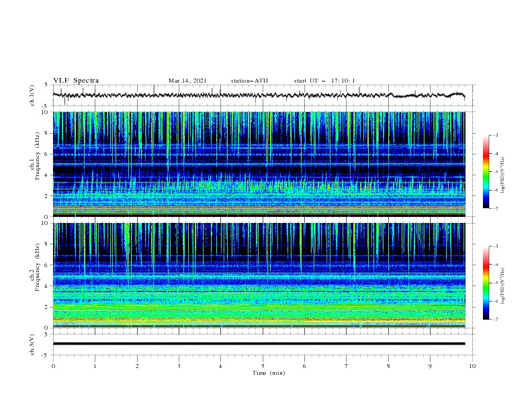Click the ch.3(V) axis label
Viewport: 532px width, 411px height.
pyautogui.click(x=32, y=345)
